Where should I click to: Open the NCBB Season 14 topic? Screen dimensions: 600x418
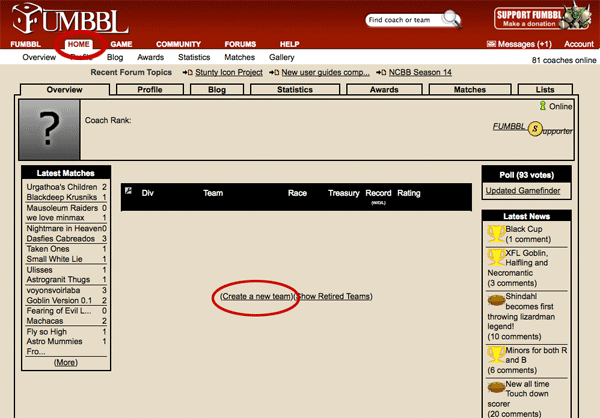point(420,72)
